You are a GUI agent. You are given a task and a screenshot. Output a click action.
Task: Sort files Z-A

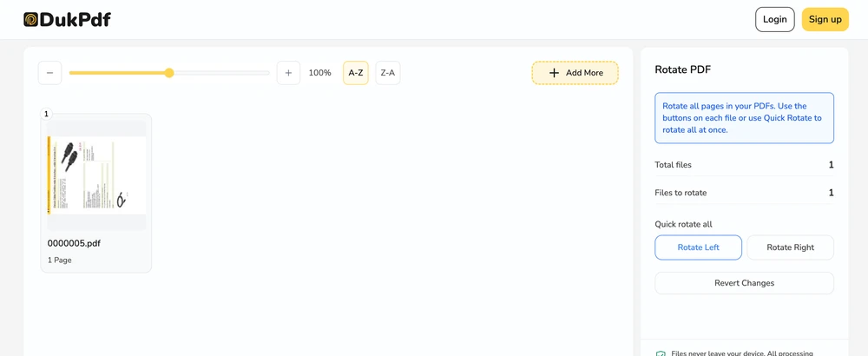387,73
